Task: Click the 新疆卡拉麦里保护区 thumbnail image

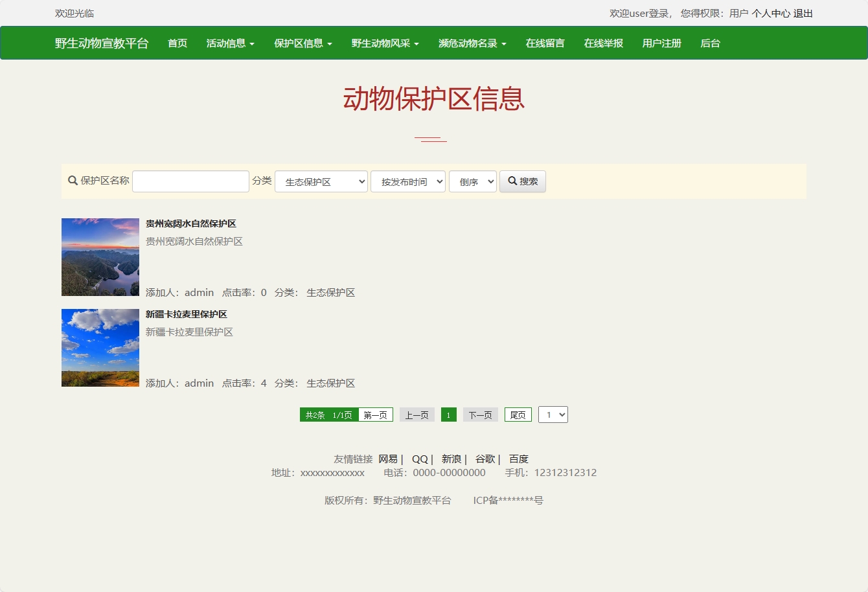Action: (x=100, y=347)
